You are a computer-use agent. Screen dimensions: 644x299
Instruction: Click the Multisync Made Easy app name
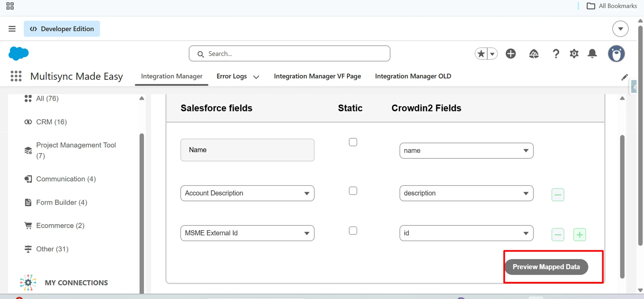(76, 76)
